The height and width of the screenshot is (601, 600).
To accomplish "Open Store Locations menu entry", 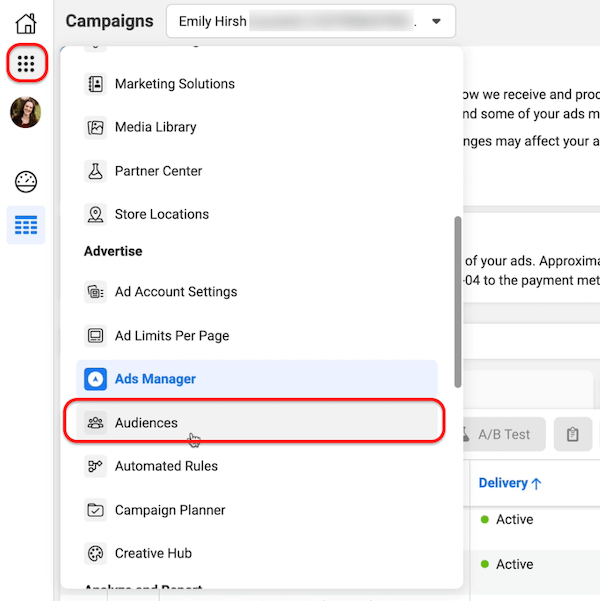I will click(256, 214).
